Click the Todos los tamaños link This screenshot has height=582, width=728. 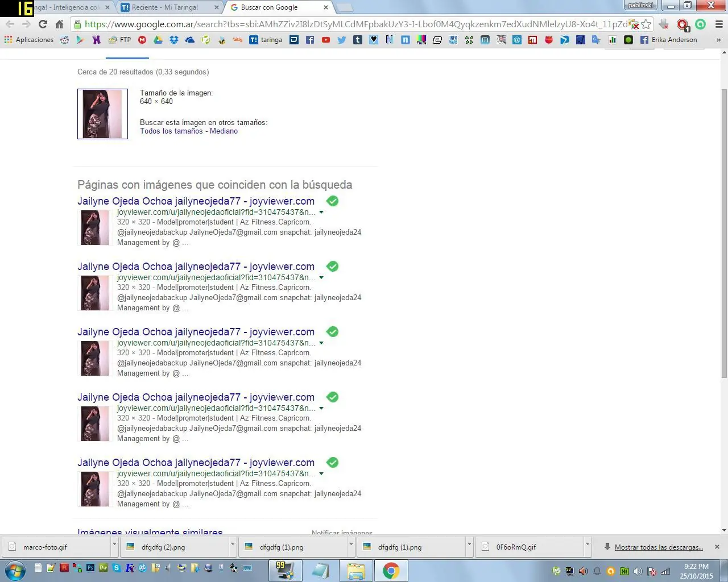(171, 131)
